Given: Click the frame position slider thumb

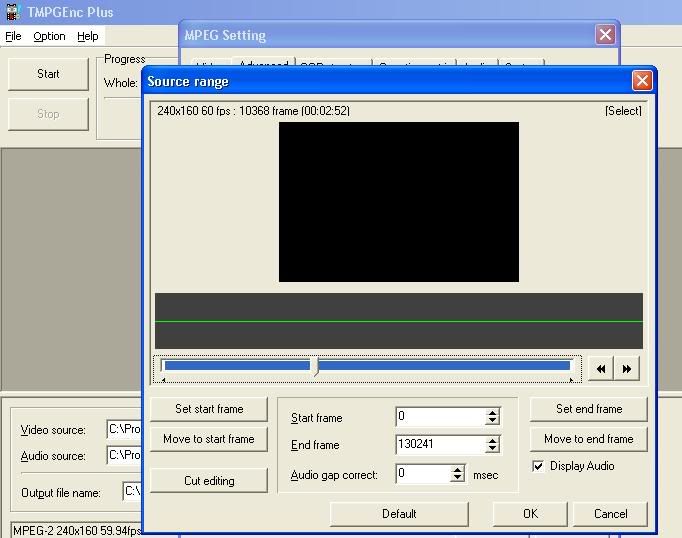Looking at the screenshot, I should coord(315,366).
